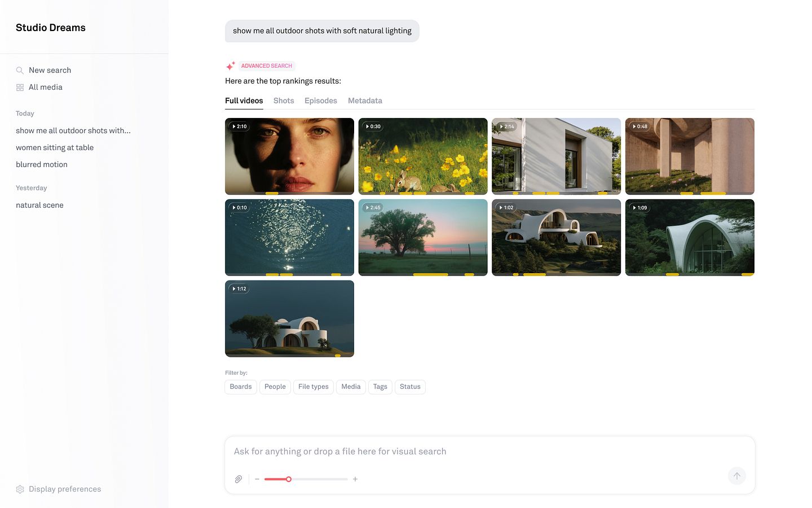Click the All media grid icon
812x508 pixels.
[x=20, y=87]
